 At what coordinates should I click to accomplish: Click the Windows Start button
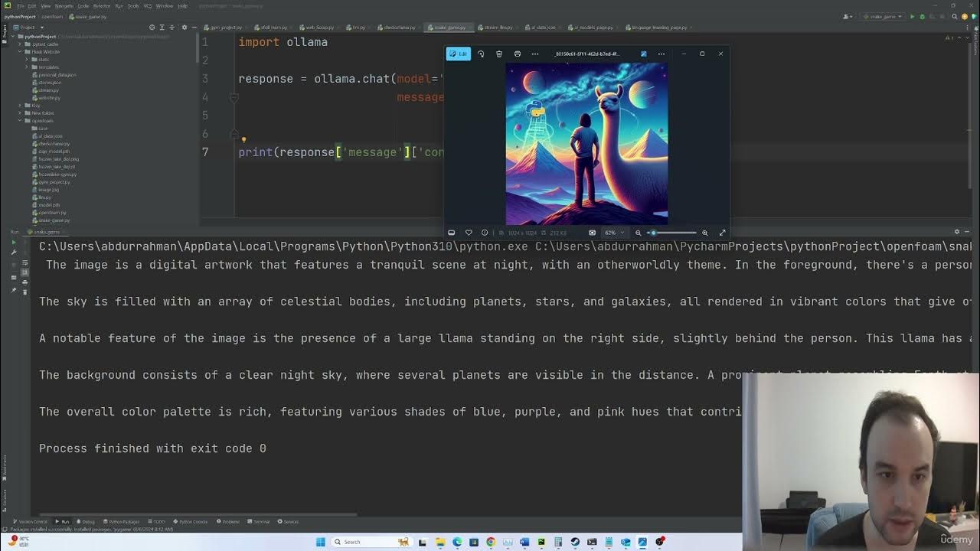(320, 542)
